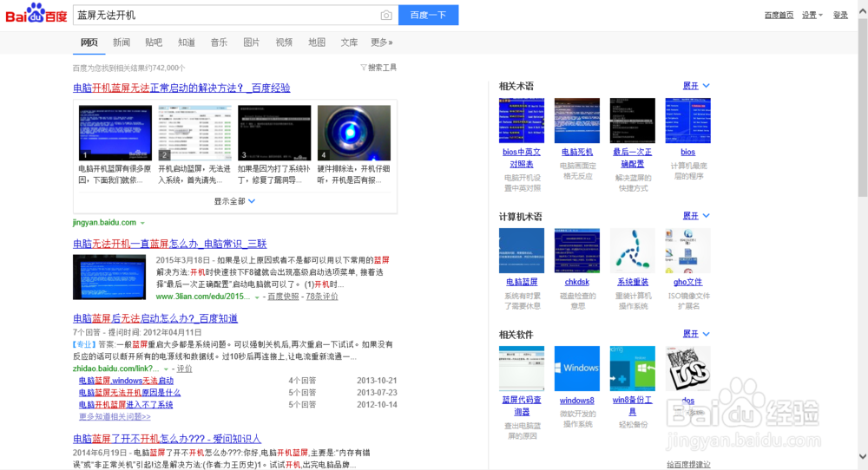Screen dimensions: 868x470
Task: Open result 电脑蓝屏了开不开机怎么办
Action: (x=168, y=439)
